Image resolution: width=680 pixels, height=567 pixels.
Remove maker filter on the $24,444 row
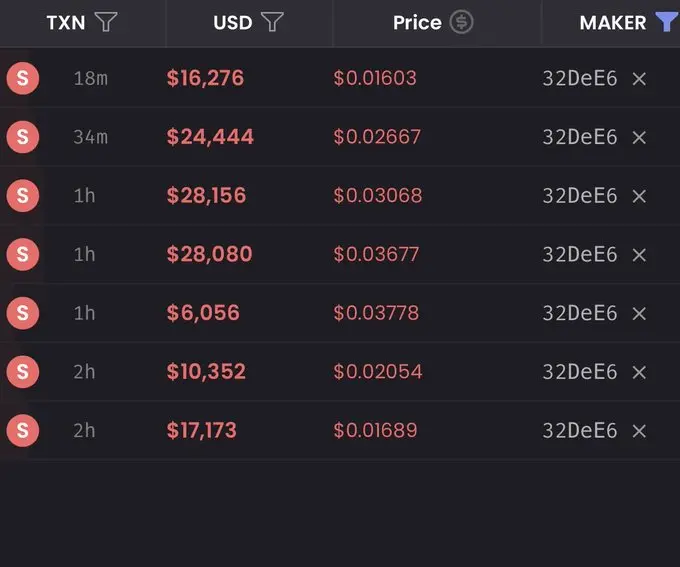(x=639, y=138)
